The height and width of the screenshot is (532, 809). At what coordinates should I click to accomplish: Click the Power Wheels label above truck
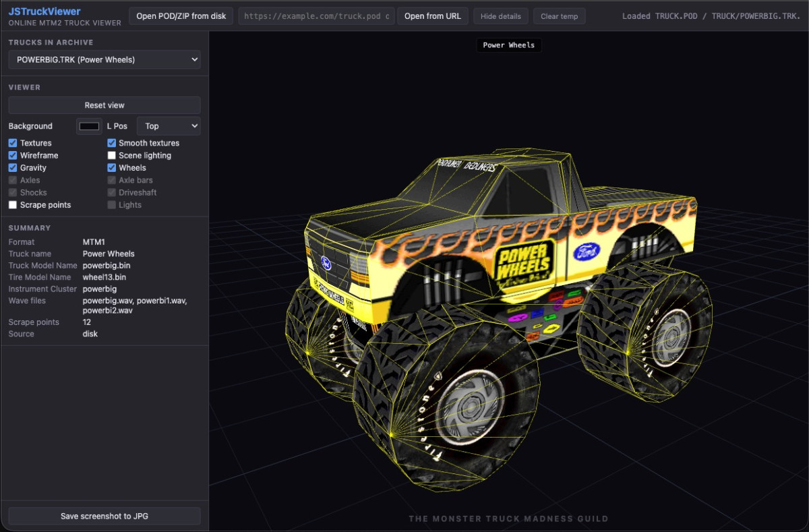tap(509, 45)
